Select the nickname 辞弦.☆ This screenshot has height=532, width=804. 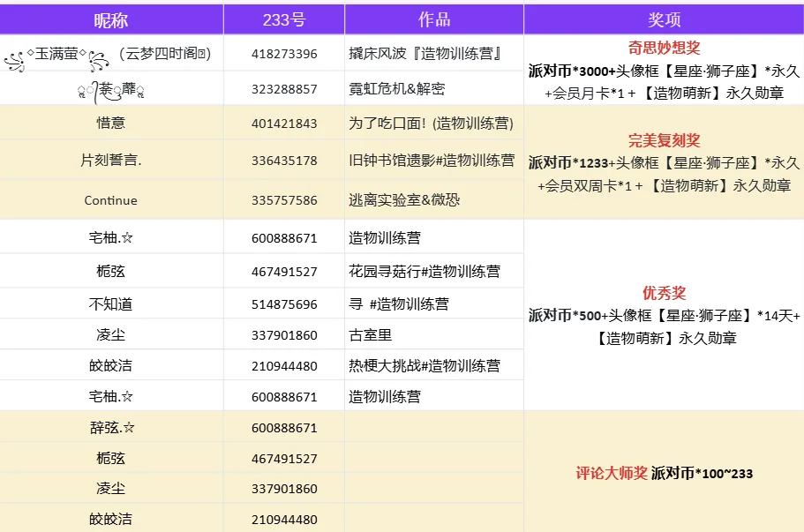click(112, 427)
